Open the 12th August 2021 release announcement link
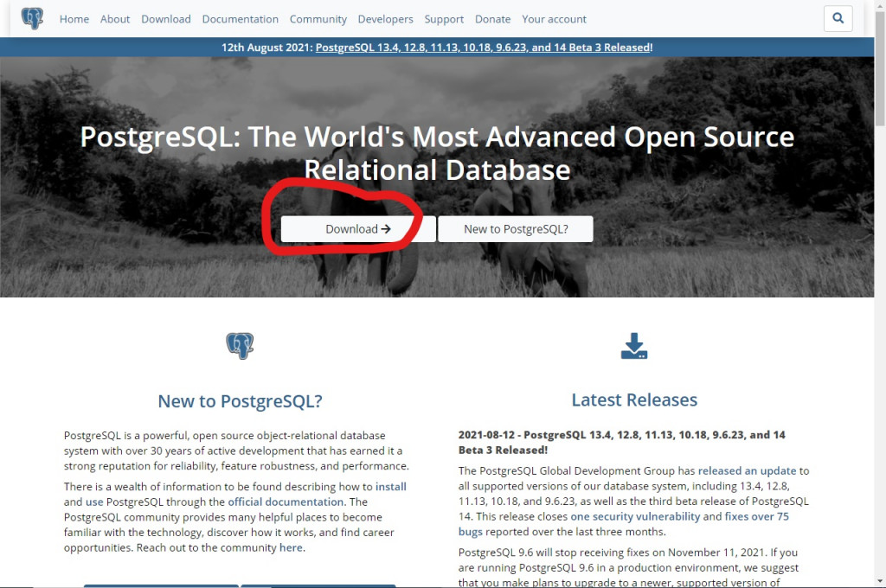The image size is (886, 588). click(x=484, y=48)
